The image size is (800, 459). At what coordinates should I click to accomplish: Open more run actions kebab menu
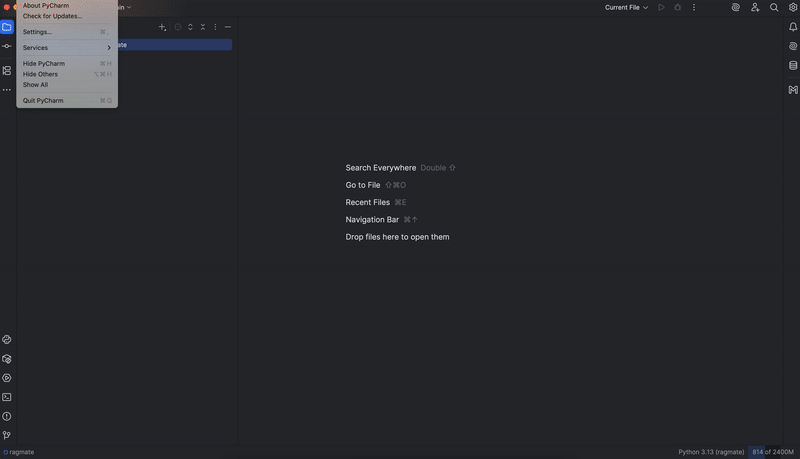[694, 8]
